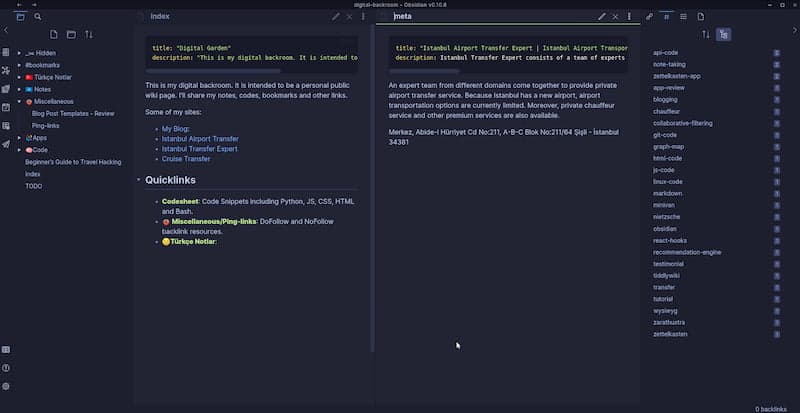This screenshot has width=800, height=413.
Task: Navigate forward with the title bar arrow
Action: tap(34, 5)
